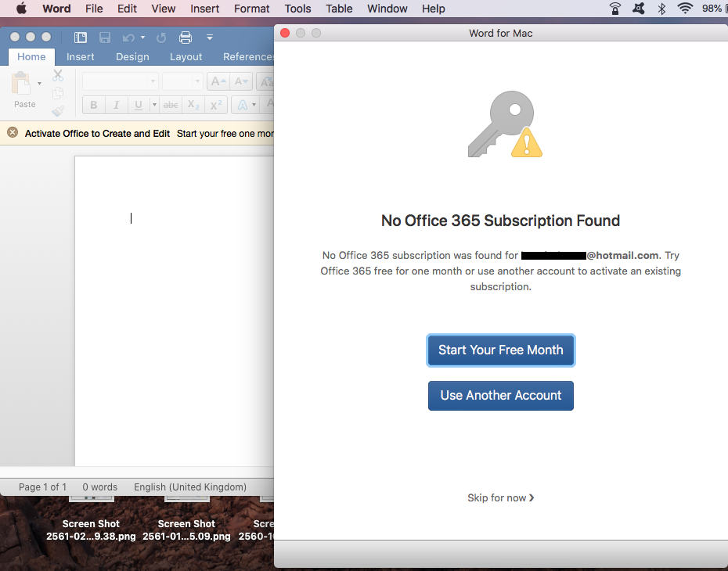Open the Help menu

(433, 9)
